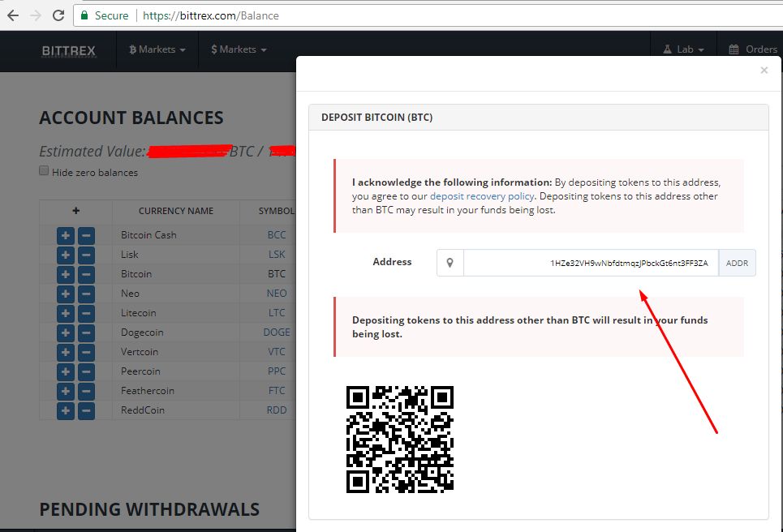Open the NEO symbol link
Viewport: 783px width, 532px height.
pyautogui.click(x=277, y=294)
